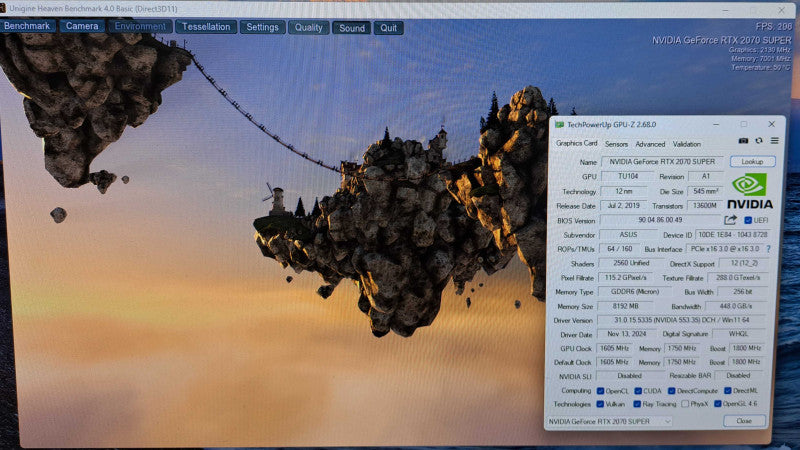Toggle the OpenGL 4.6 checkbox
Image resolution: width=800 pixels, height=450 pixels.
[x=717, y=404]
